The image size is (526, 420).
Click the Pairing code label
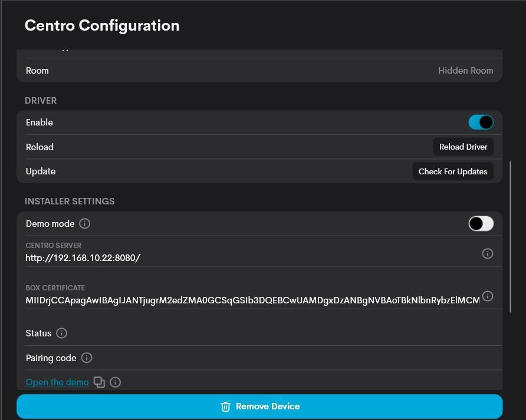pos(51,358)
